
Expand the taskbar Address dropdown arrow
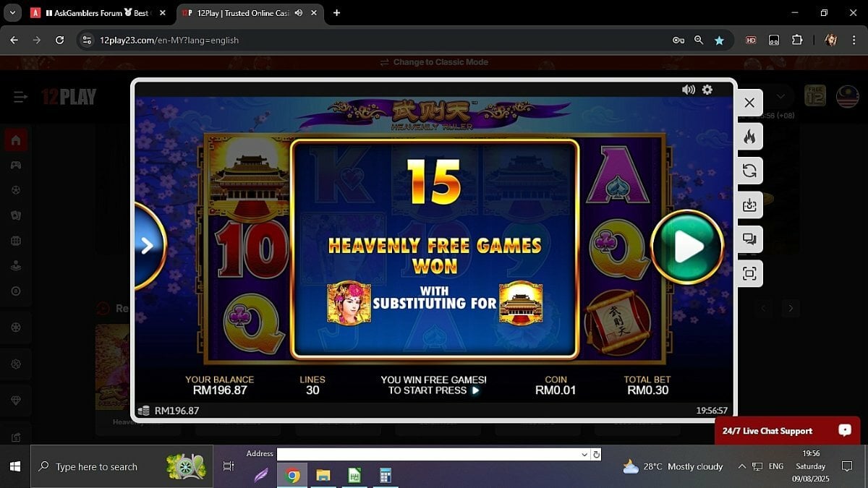point(584,454)
